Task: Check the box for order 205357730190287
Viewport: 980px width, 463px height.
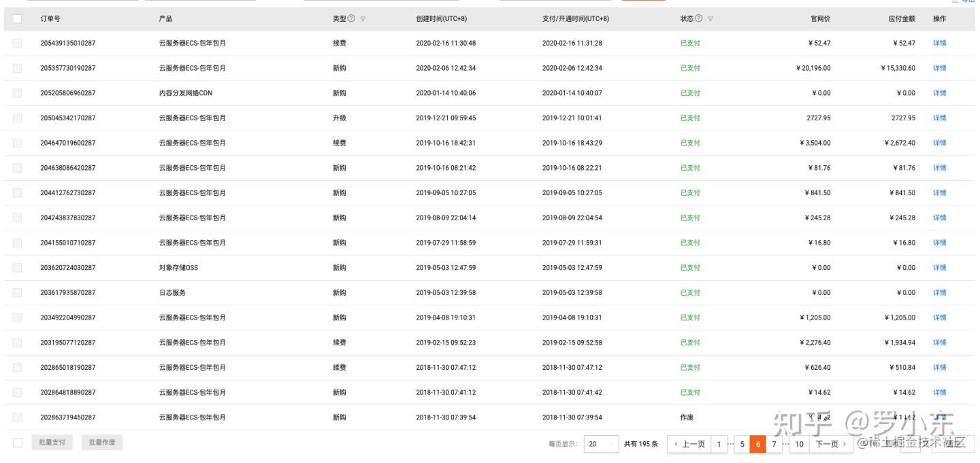Action: pos(17,68)
